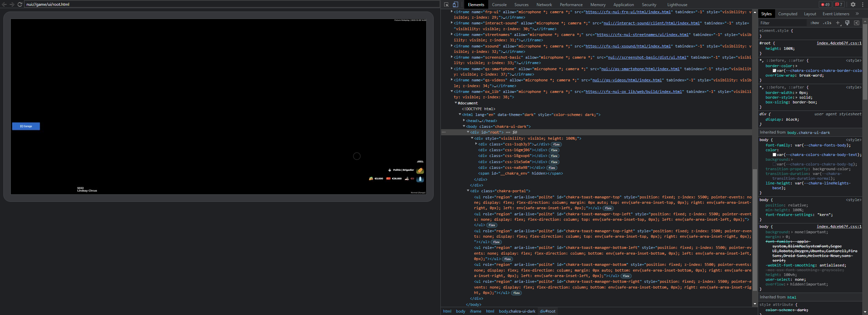Click the hotdog hunger status icon
The image size is (868, 315).
420,171
